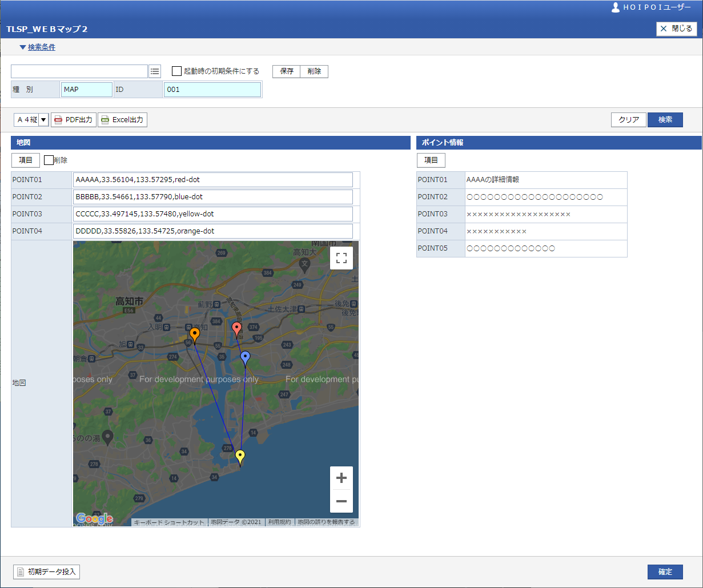Tick the 削除 checkbox under 地図
This screenshot has width=703, height=588.
click(x=49, y=160)
